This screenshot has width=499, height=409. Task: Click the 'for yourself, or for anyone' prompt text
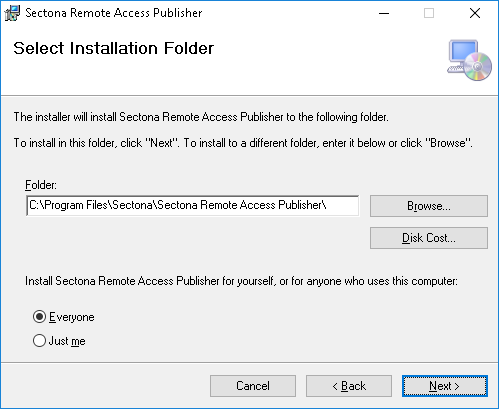[241, 281]
